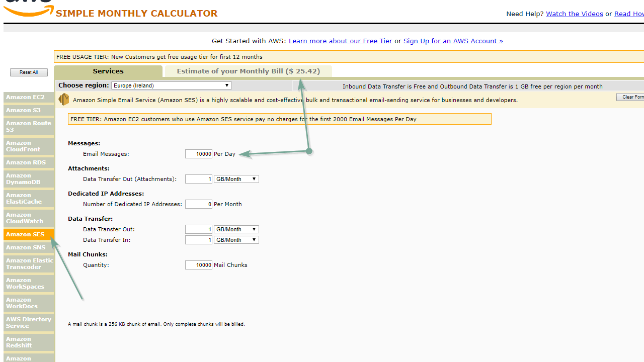The width and height of the screenshot is (644, 362).
Task: Select Amazon WorkSpaces service
Action: pyautogui.click(x=29, y=284)
